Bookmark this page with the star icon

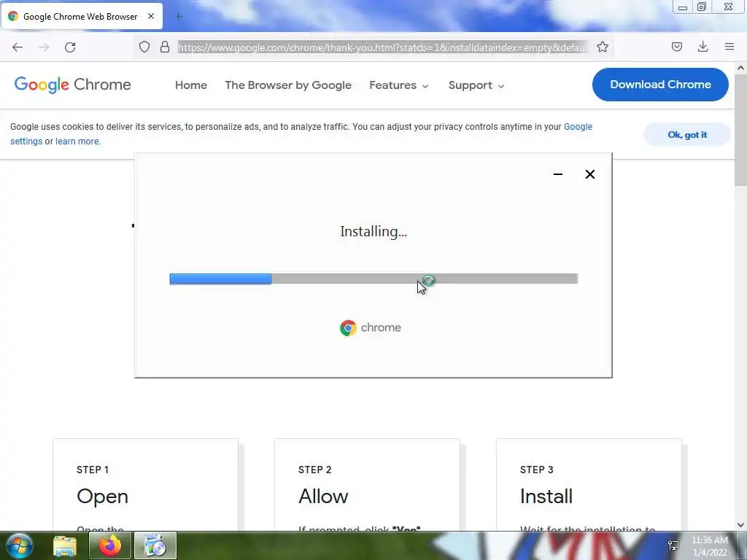click(x=602, y=47)
